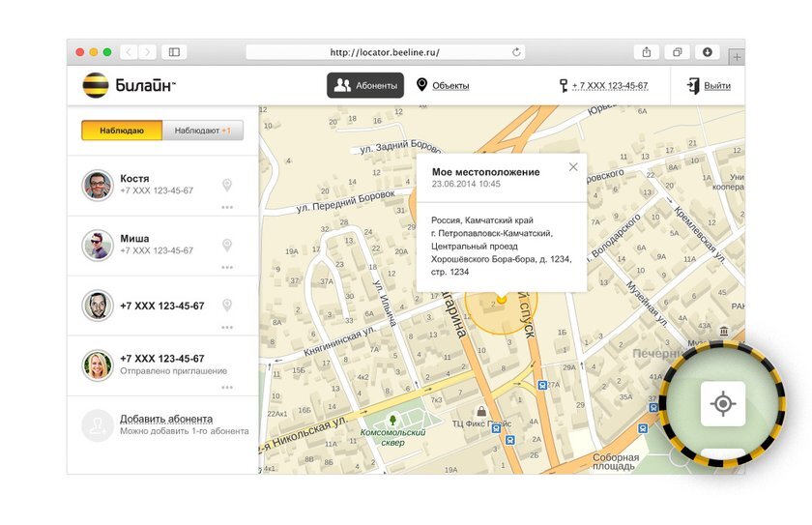Click the logout door icon
812x525 pixels.
(693, 85)
